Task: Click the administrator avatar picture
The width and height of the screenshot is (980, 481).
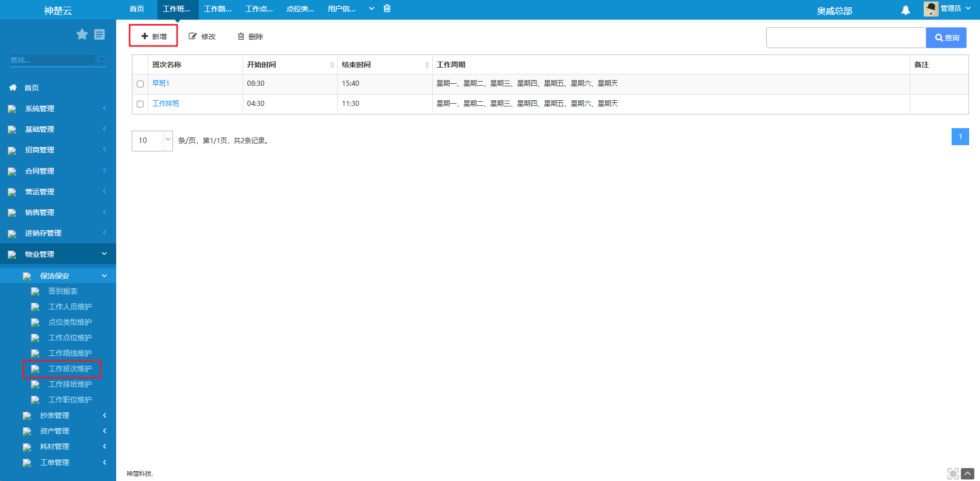Action: click(x=931, y=9)
